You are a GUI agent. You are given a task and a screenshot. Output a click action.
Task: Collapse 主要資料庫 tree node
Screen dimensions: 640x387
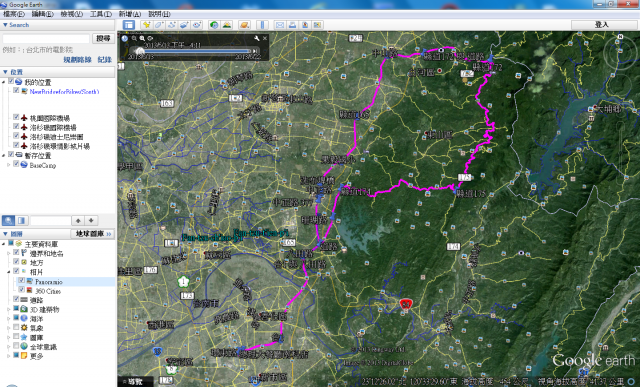[x=4, y=244]
